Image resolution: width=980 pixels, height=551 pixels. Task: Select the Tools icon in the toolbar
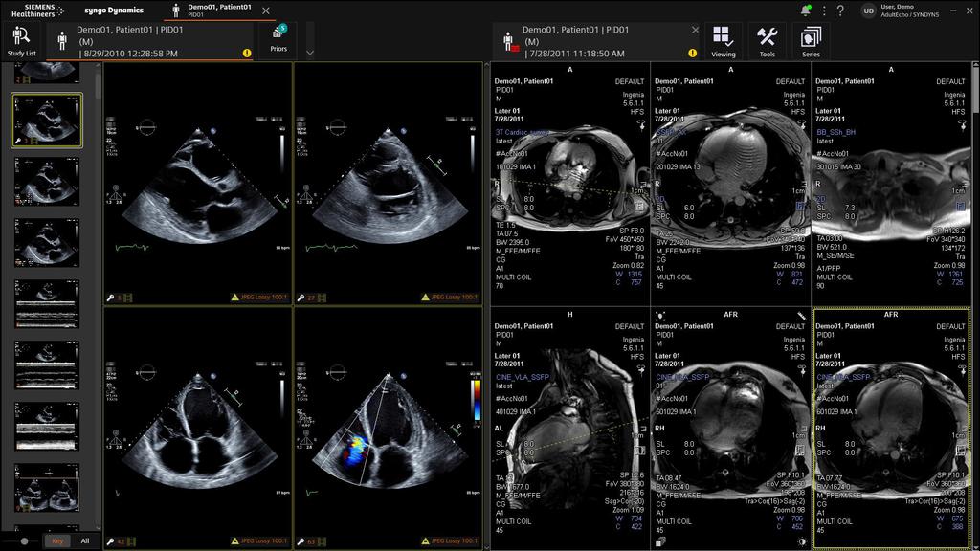765,38
